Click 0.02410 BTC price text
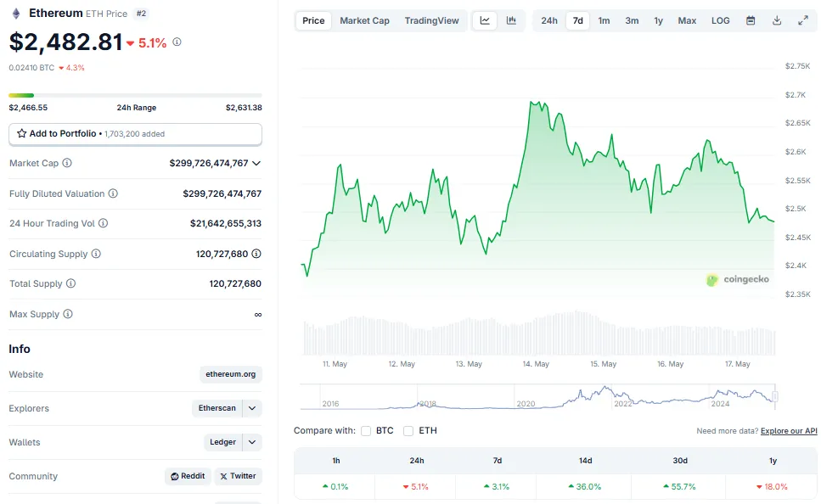 point(31,68)
